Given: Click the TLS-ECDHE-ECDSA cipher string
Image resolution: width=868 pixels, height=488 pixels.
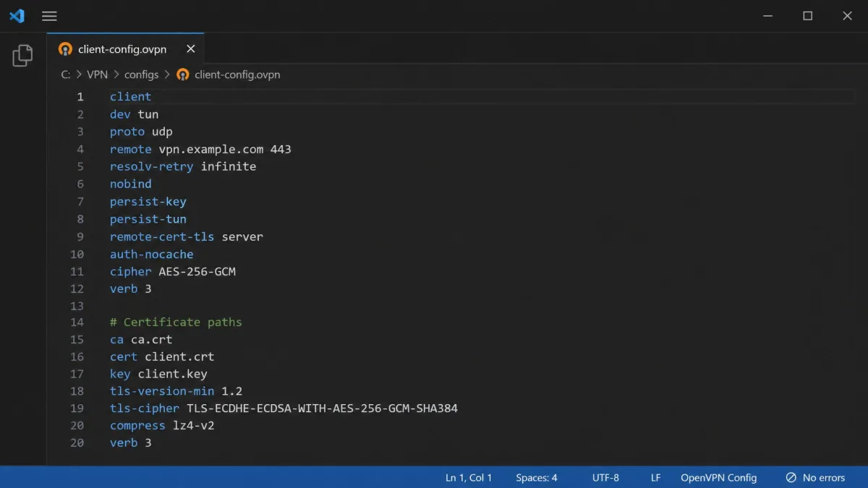Looking at the screenshot, I should [x=322, y=408].
